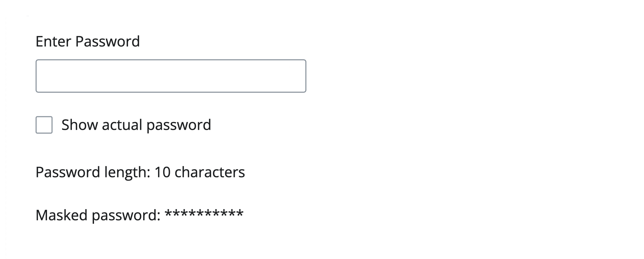The height and width of the screenshot is (259, 644).
Task: Click the word "Enter" above the input
Action: click(53, 41)
